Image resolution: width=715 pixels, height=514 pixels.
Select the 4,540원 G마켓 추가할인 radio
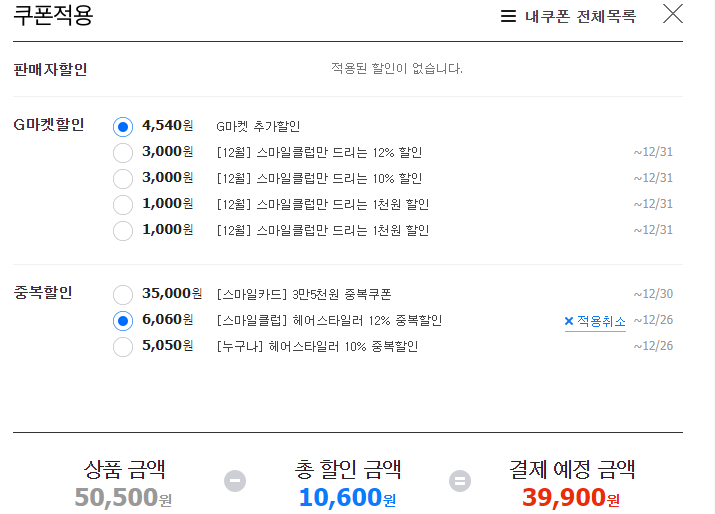pyautogui.click(x=123, y=126)
